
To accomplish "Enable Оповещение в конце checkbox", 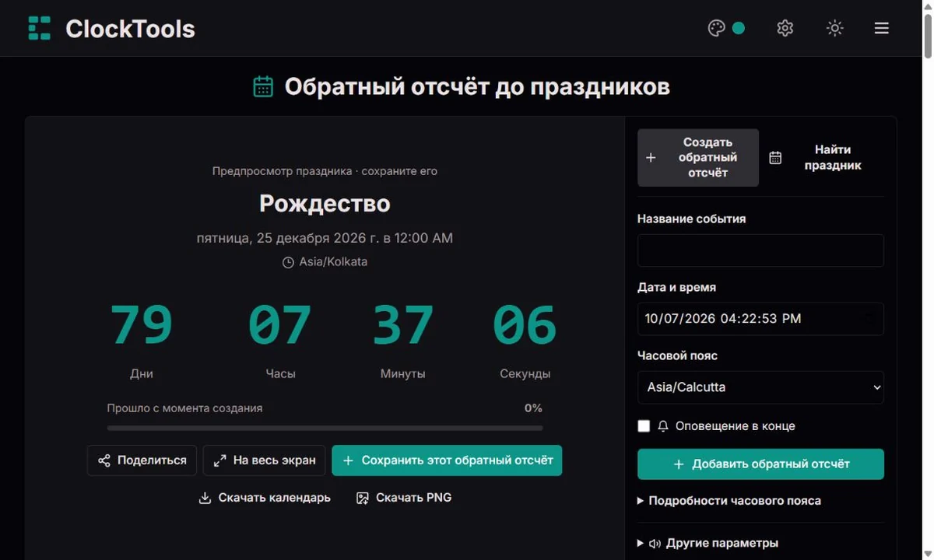I will [x=644, y=426].
